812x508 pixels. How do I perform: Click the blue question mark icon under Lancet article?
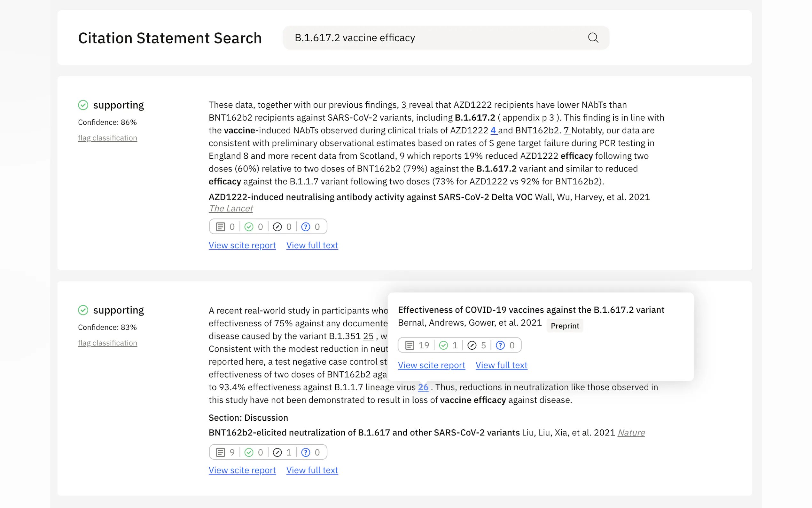tap(306, 227)
